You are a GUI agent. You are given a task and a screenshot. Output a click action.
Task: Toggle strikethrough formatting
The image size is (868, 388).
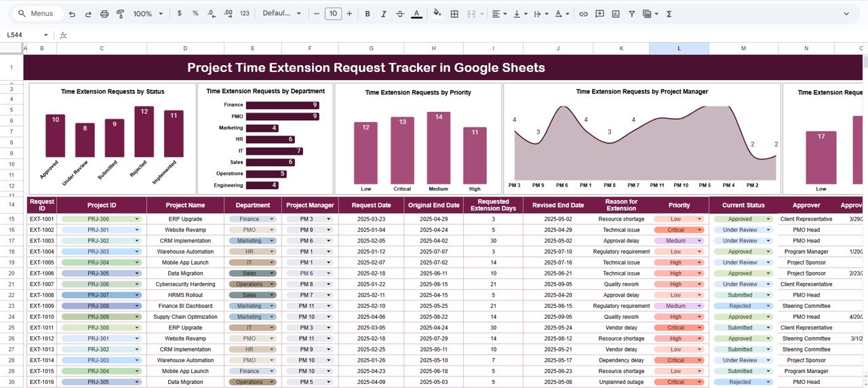pos(400,14)
